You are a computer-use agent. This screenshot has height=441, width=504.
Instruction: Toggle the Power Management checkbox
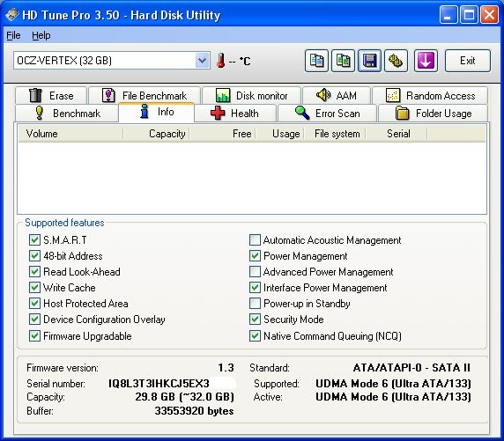point(255,256)
